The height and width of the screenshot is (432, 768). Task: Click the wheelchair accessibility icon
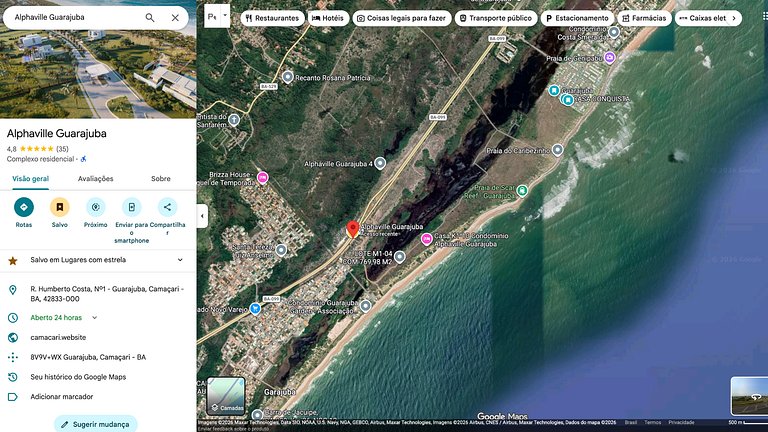[x=83, y=159]
